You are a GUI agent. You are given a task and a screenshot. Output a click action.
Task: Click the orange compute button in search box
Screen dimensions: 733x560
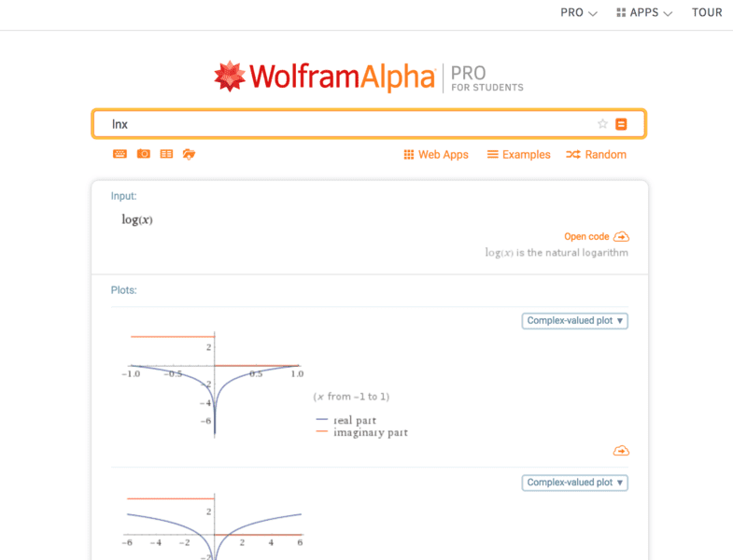tap(621, 124)
